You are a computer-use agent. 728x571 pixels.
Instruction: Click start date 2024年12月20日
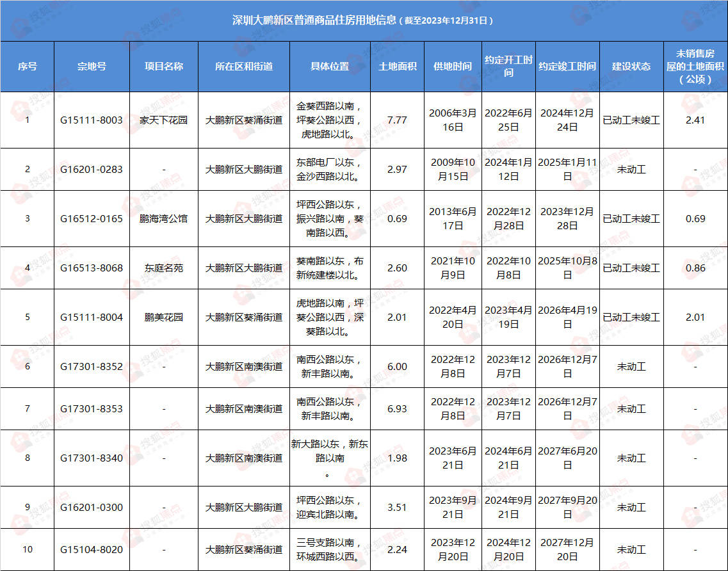508,550
